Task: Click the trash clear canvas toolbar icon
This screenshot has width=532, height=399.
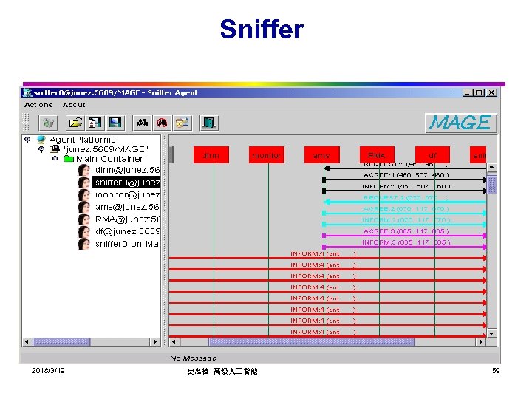Action: click(x=49, y=123)
